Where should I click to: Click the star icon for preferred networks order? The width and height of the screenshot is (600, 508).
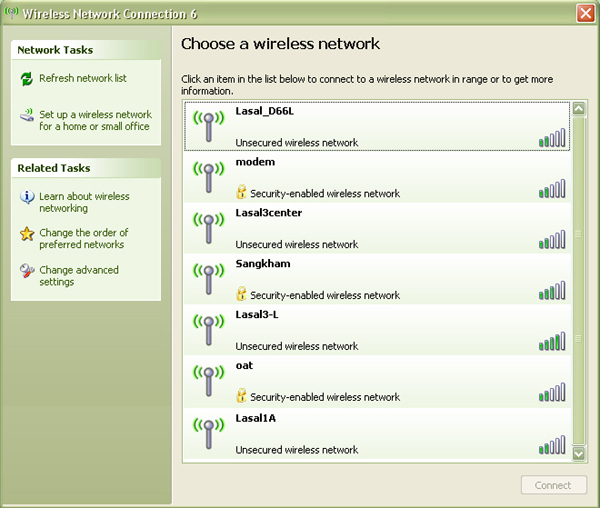click(27, 234)
